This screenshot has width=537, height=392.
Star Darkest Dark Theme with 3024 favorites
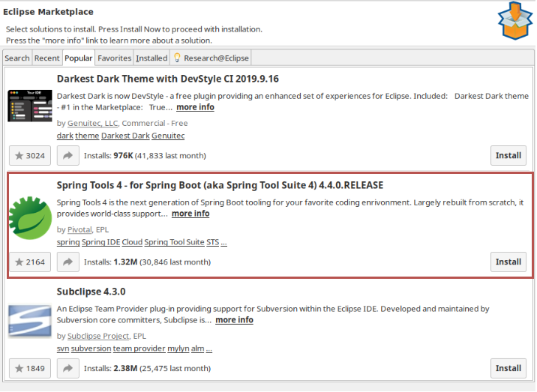click(30, 156)
